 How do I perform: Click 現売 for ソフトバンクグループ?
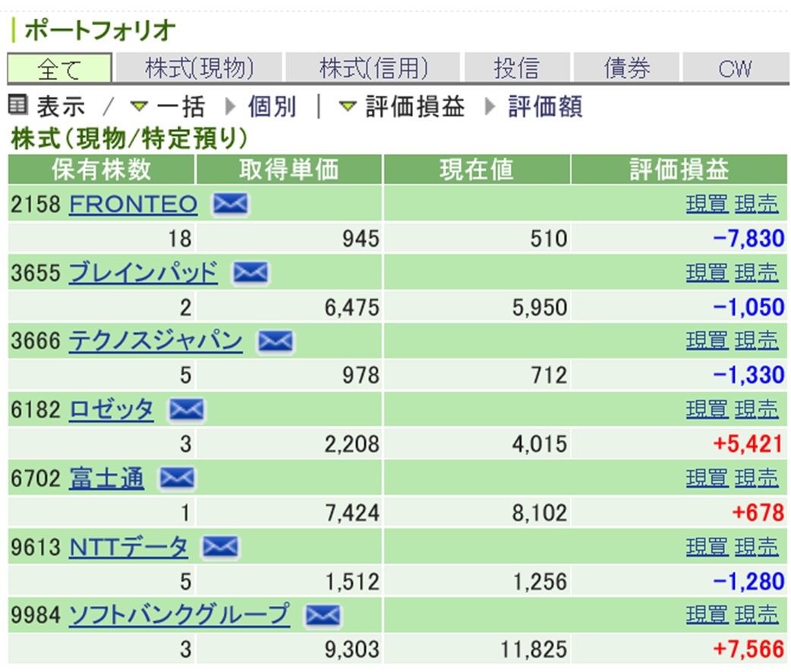(757, 616)
